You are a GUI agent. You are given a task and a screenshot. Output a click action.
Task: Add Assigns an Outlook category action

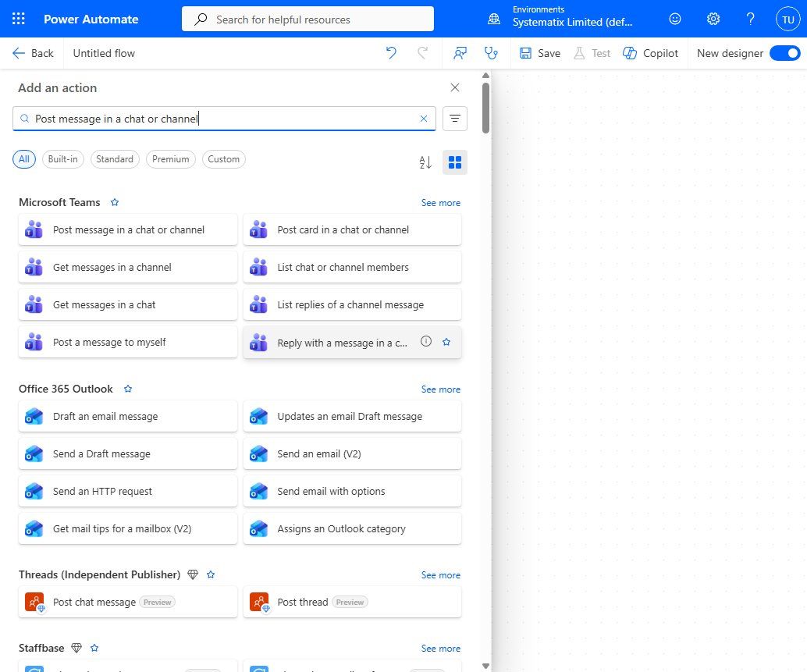point(352,528)
